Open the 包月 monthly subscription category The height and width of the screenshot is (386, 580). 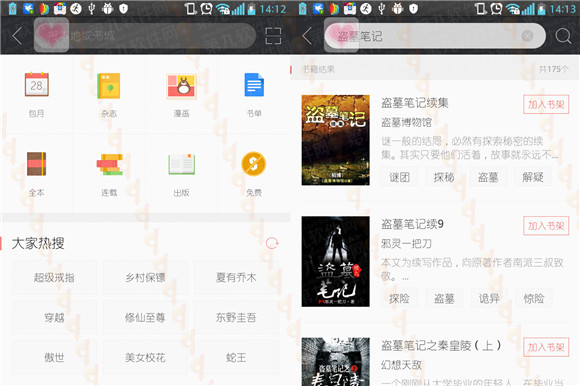point(36,95)
